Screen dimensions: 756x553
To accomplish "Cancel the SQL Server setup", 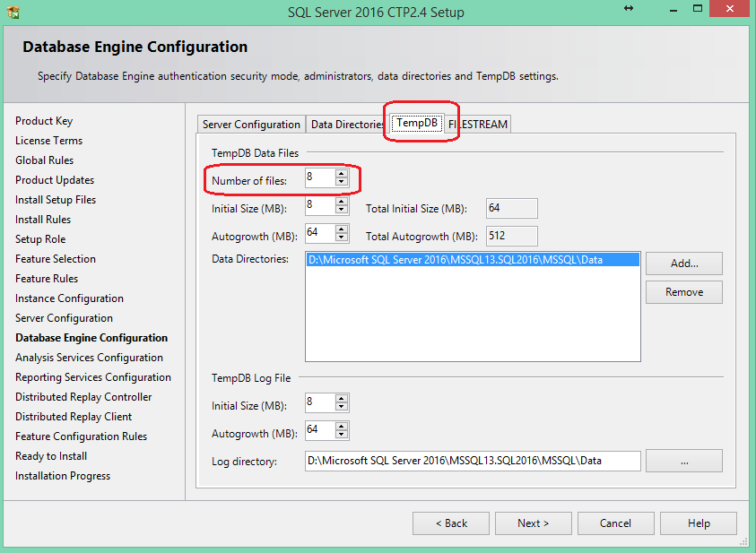I will 616,523.
